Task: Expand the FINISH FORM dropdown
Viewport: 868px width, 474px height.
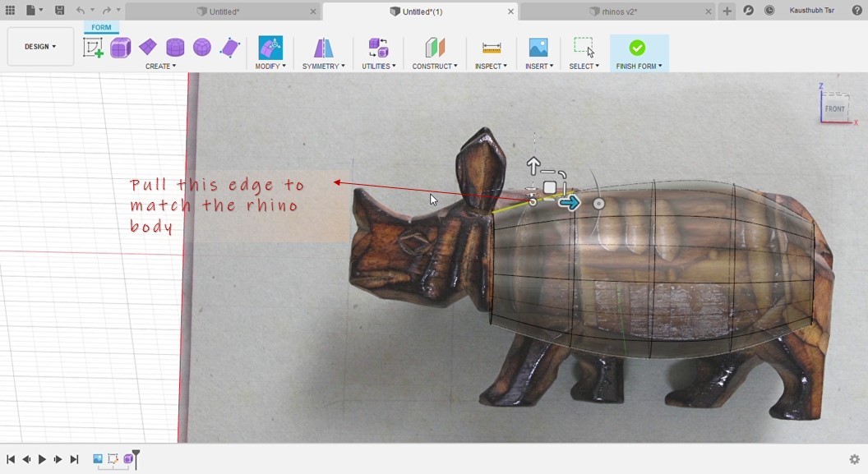Action: 639,66
